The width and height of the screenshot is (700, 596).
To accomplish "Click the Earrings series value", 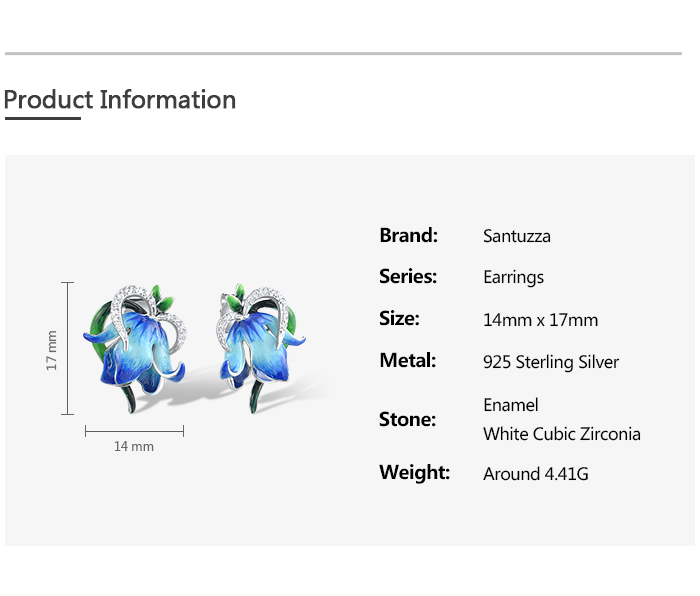I will [x=513, y=278].
